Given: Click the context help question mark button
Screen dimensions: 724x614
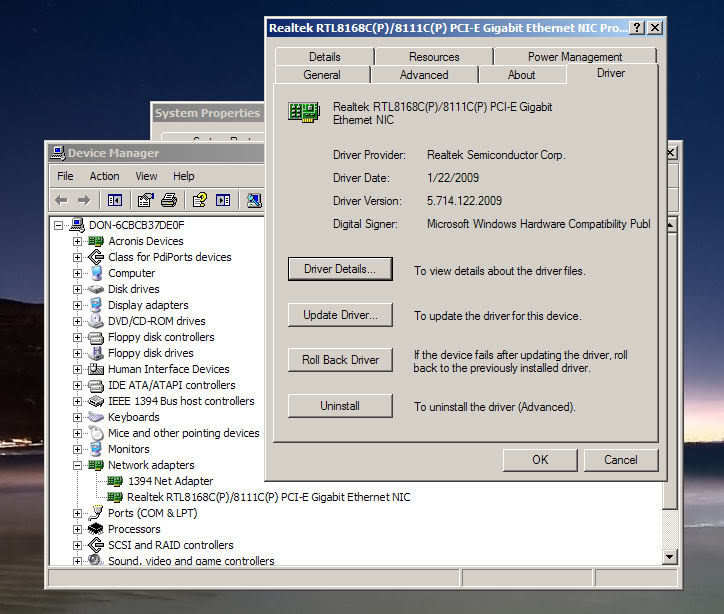Looking at the screenshot, I should tap(636, 28).
